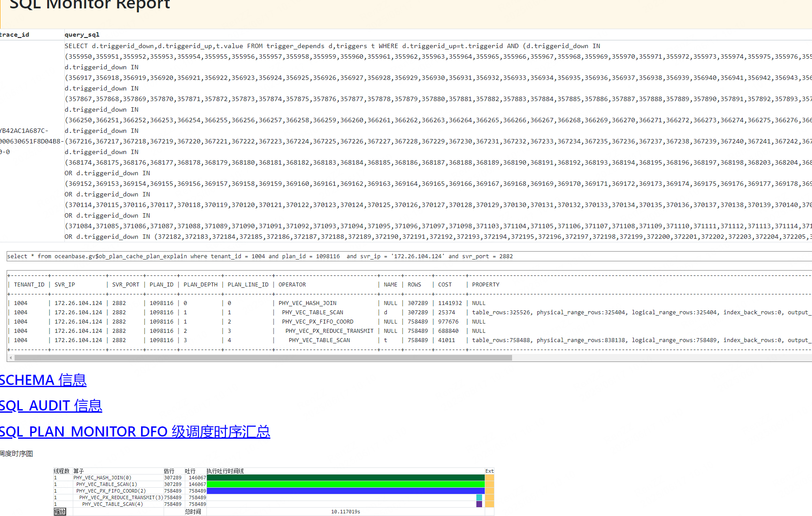Click the PROPERTY column header

pos(486,285)
